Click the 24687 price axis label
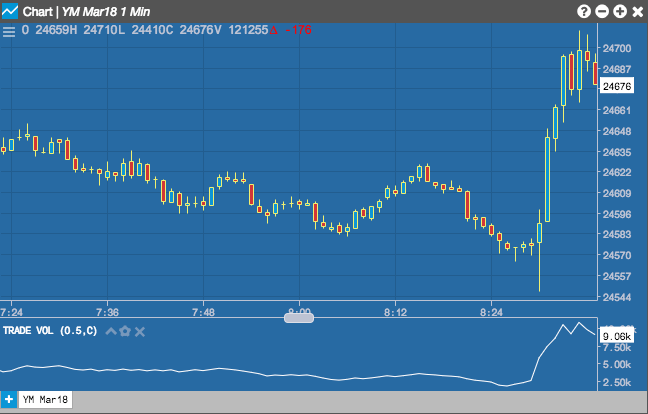The height and width of the screenshot is (414, 648). pos(617,69)
